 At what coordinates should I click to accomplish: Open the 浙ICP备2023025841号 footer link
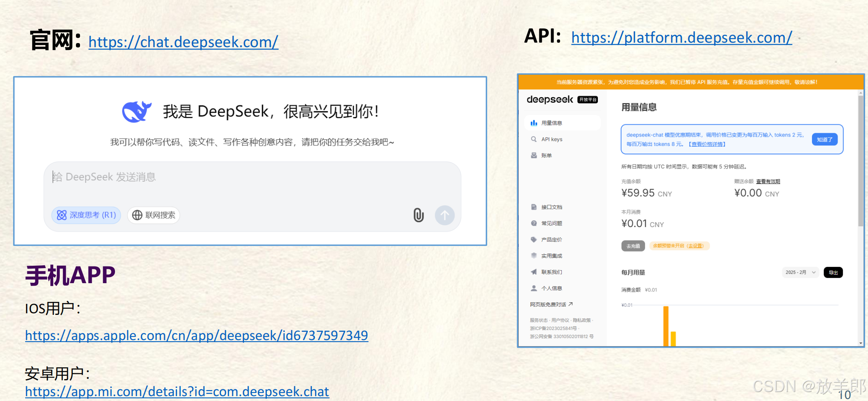point(553,328)
